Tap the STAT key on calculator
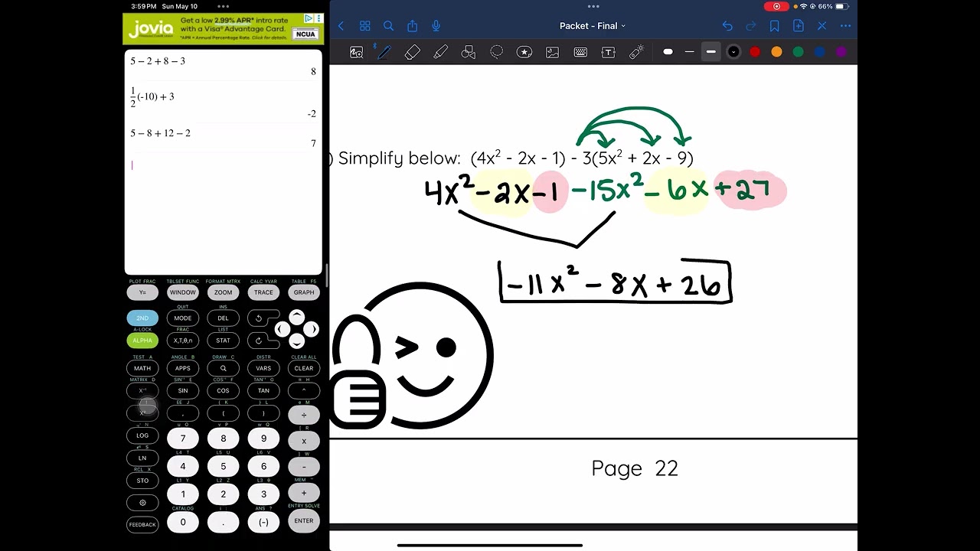Viewport: 980px width, 551px height. point(223,341)
